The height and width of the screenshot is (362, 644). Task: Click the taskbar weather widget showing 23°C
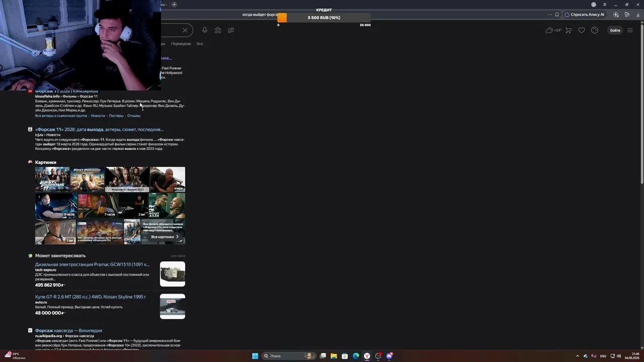point(15,356)
